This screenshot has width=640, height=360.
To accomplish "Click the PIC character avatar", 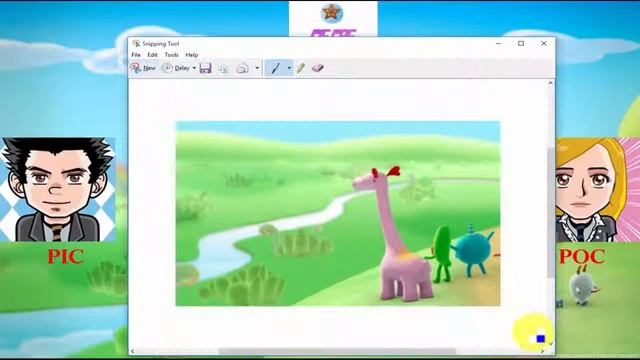I will 58,189.
